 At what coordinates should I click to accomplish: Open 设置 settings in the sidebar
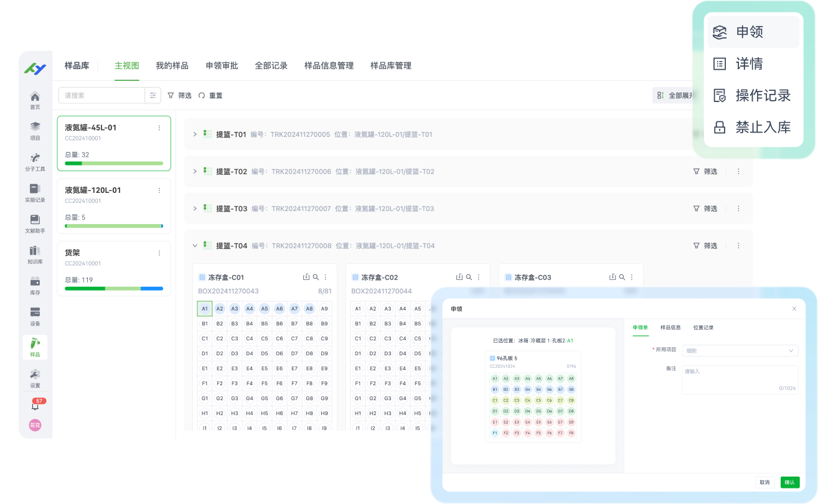(x=35, y=378)
